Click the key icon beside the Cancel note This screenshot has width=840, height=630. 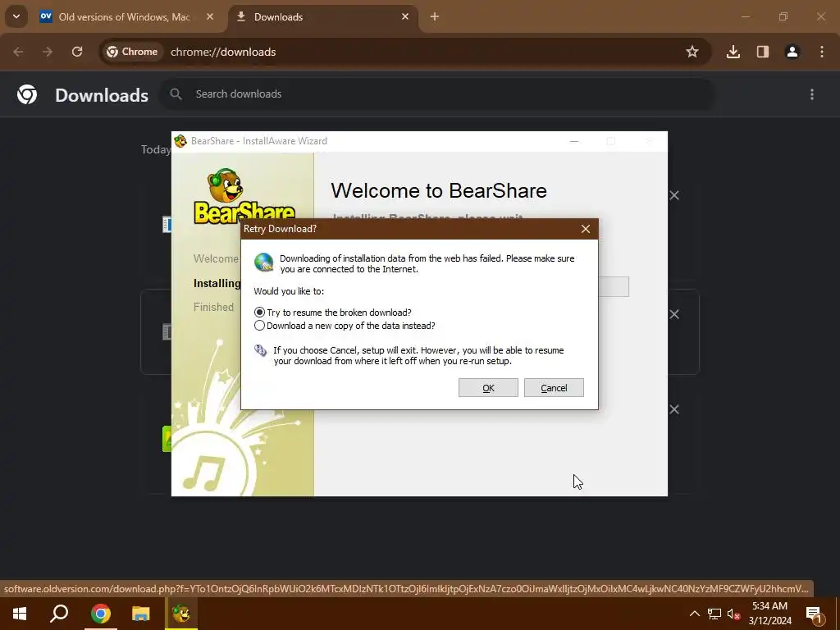(x=260, y=351)
